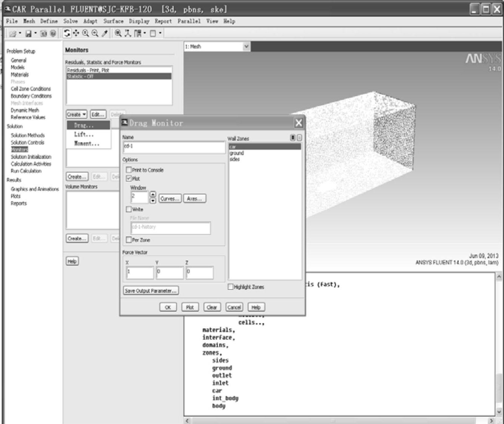Open Solution Initialization in navigation tree

[x=31, y=157]
